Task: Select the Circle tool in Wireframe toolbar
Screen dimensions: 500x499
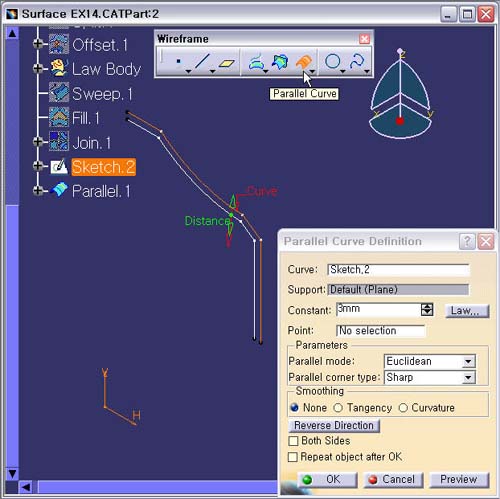Action: coord(333,62)
